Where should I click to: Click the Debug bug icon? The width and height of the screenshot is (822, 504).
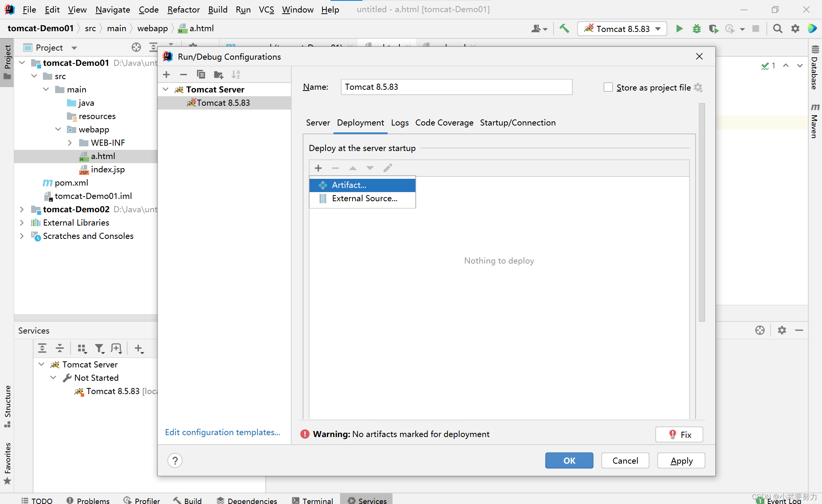coord(696,29)
